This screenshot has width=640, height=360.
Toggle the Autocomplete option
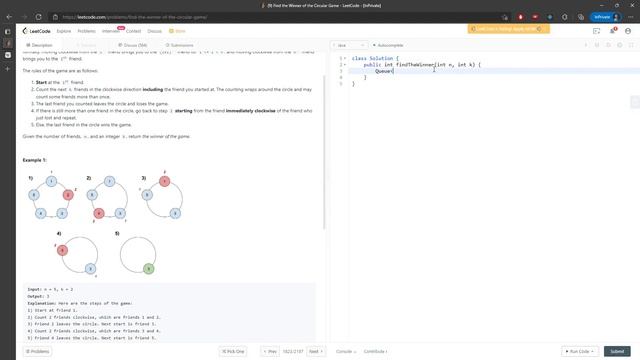388,45
